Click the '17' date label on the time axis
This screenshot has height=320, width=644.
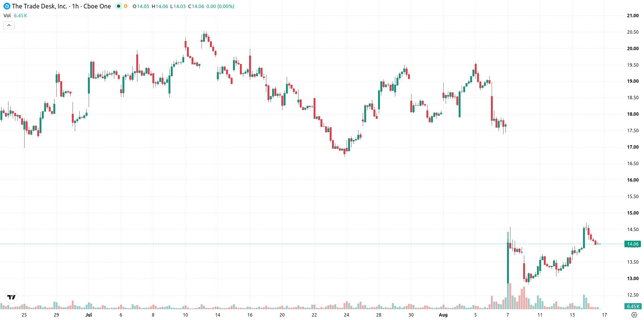[604, 315]
